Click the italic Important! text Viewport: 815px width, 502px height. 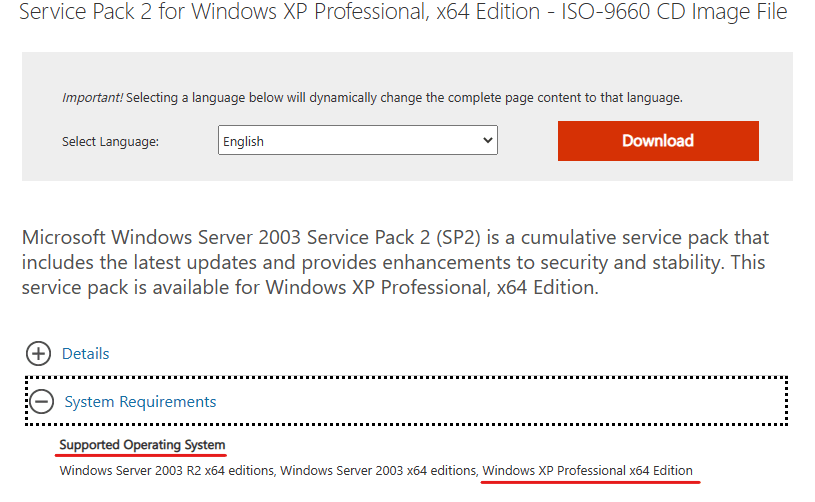click(x=93, y=98)
